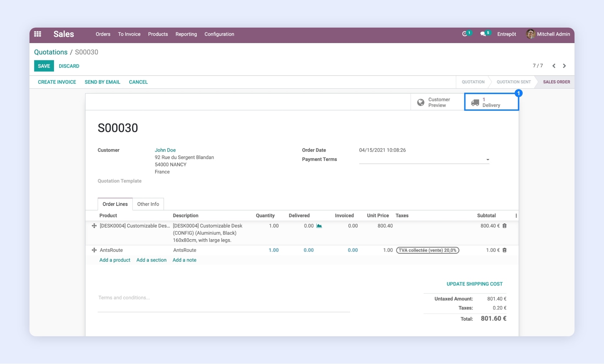Click the Save button
The image size is (604, 364).
44,66
